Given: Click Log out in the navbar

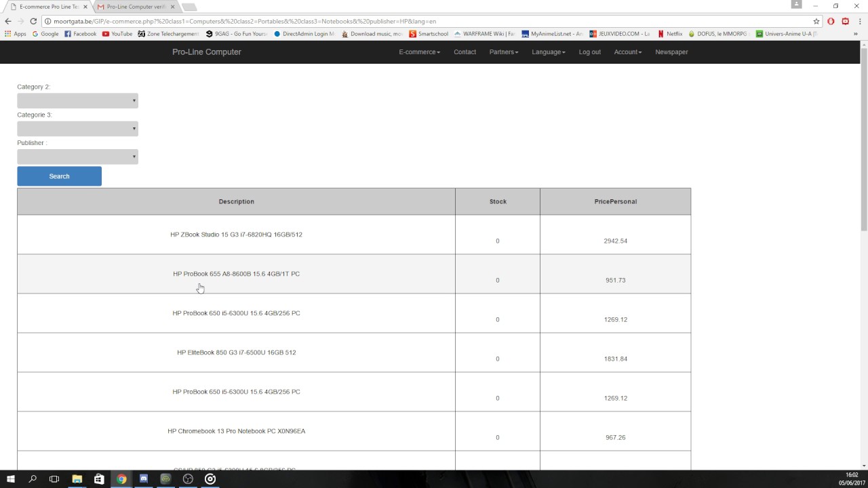Looking at the screenshot, I should pos(590,52).
